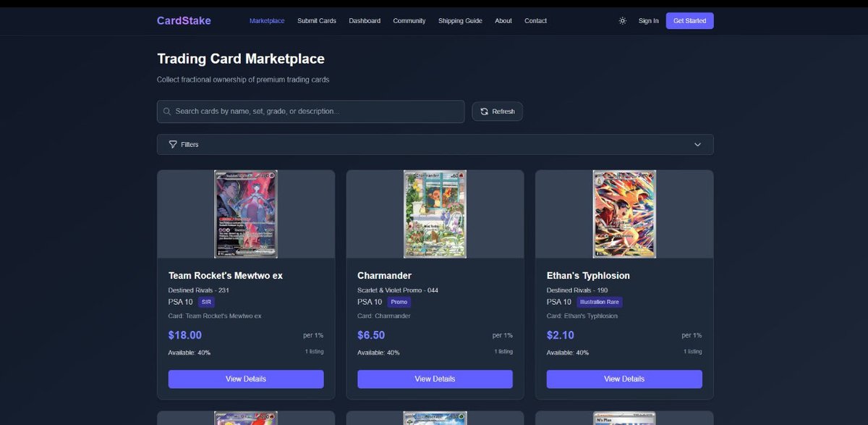The height and width of the screenshot is (425, 868).
Task: Click Get Started
Action: point(689,20)
